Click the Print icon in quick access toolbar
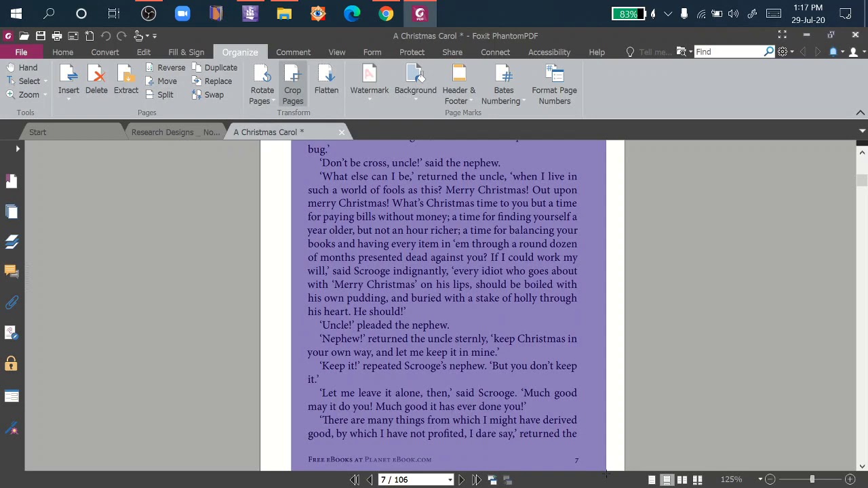The width and height of the screenshot is (868, 488). point(57,36)
